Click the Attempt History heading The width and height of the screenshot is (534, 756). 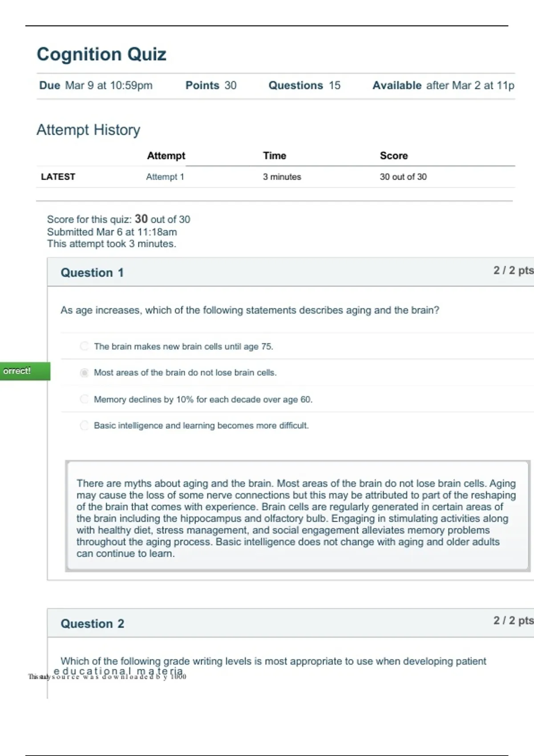[x=88, y=130]
